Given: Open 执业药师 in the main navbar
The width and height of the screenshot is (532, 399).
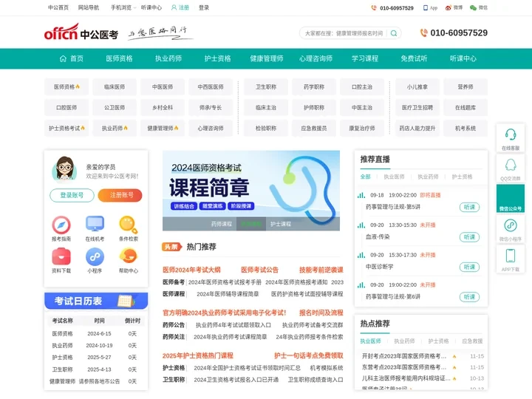Looking at the screenshot, I should point(168,58).
